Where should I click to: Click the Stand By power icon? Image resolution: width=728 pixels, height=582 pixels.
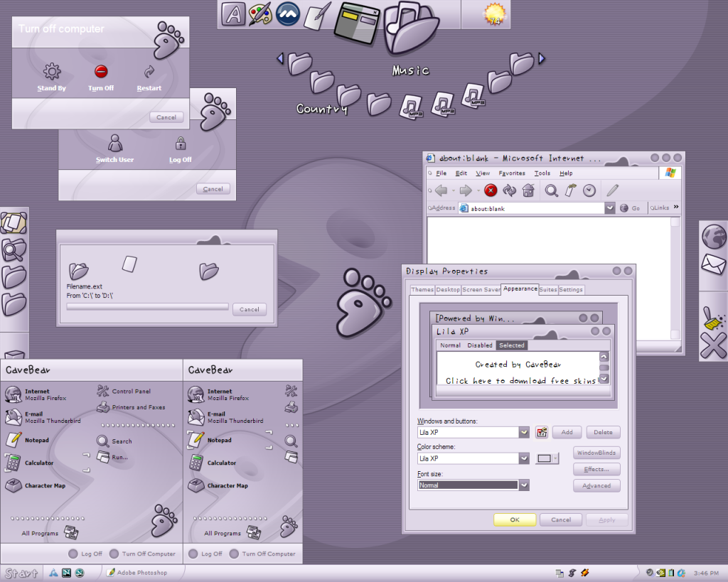(x=52, y=72)
